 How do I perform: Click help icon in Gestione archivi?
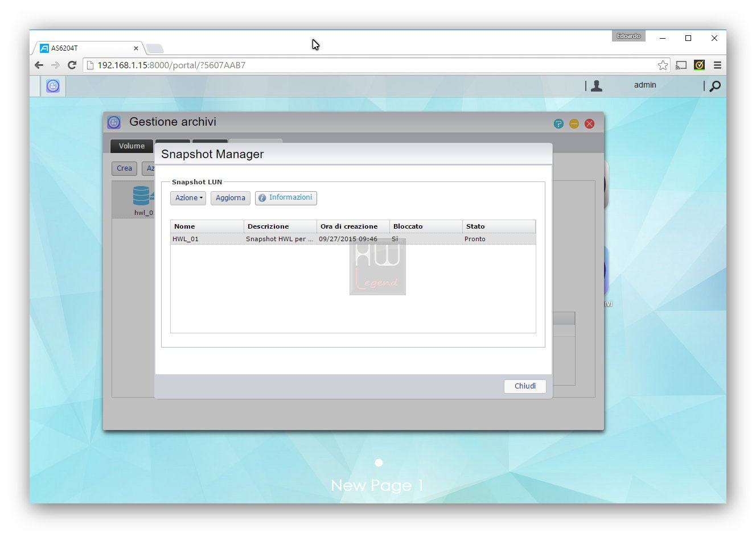click(558, 123)
